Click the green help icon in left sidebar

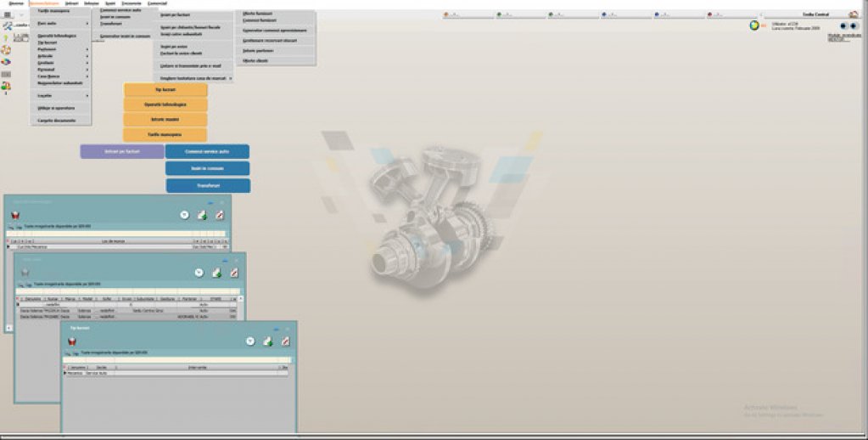[6, 38]
